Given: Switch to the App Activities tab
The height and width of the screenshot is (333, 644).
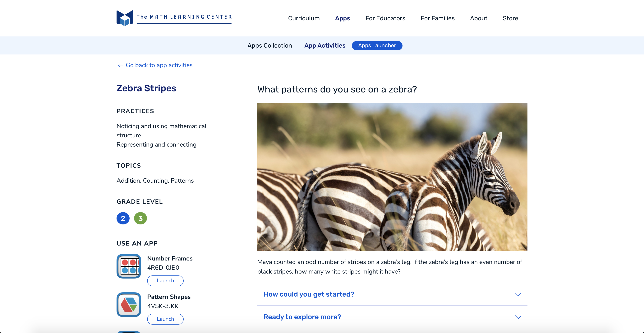Looking at the screenshot, I should (325, 45).
